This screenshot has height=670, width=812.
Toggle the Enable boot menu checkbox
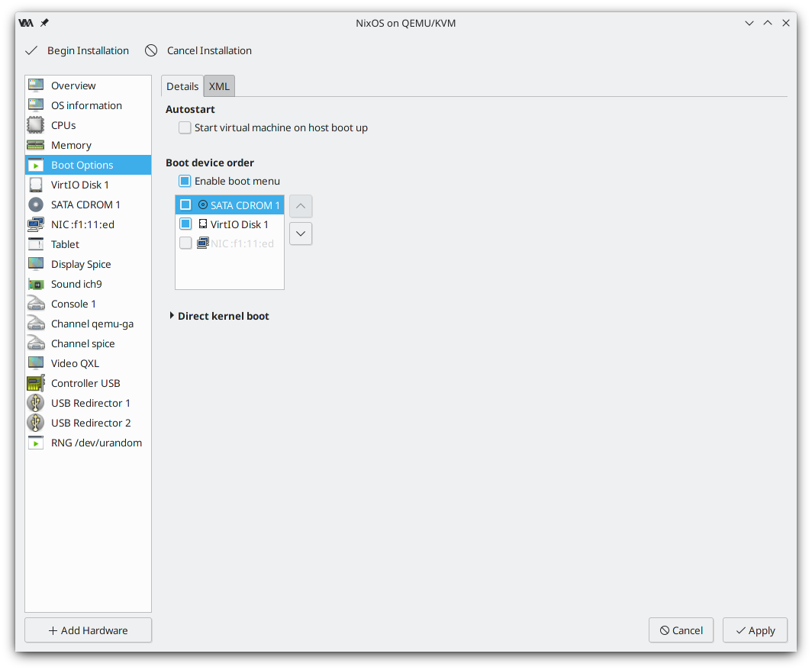185,181
